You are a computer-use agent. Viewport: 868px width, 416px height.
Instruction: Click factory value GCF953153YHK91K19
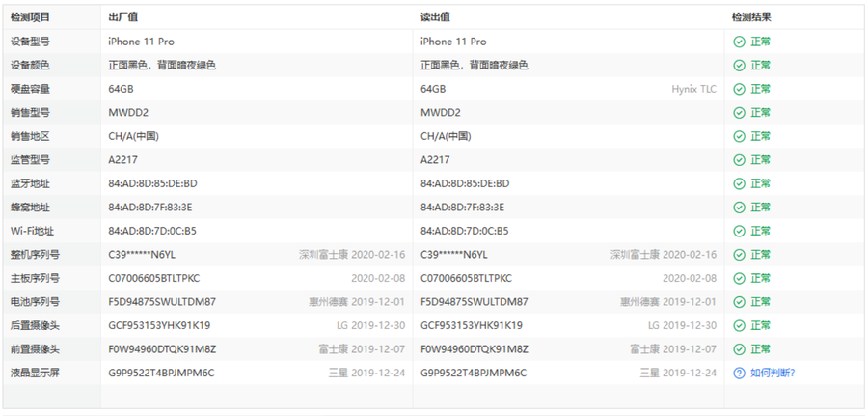[159, 325]
